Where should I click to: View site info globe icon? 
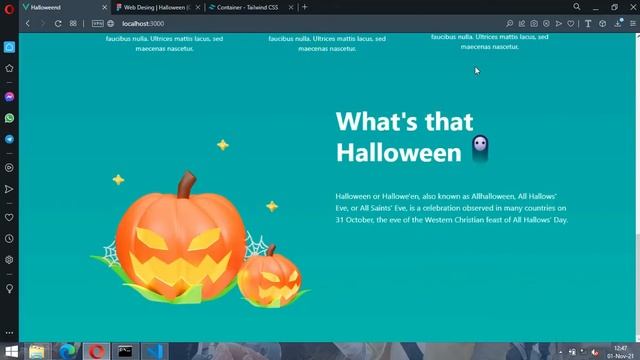111,24
